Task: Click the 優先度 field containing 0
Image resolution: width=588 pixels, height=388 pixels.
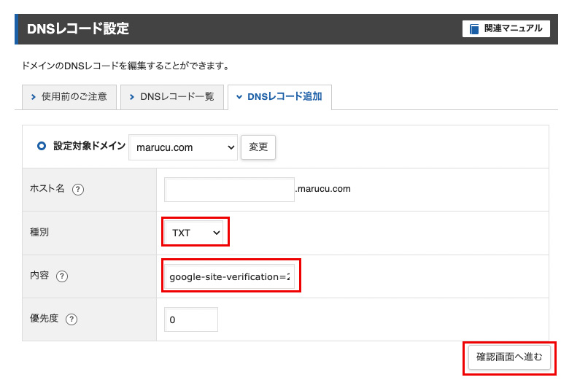Action: (191, 319)
